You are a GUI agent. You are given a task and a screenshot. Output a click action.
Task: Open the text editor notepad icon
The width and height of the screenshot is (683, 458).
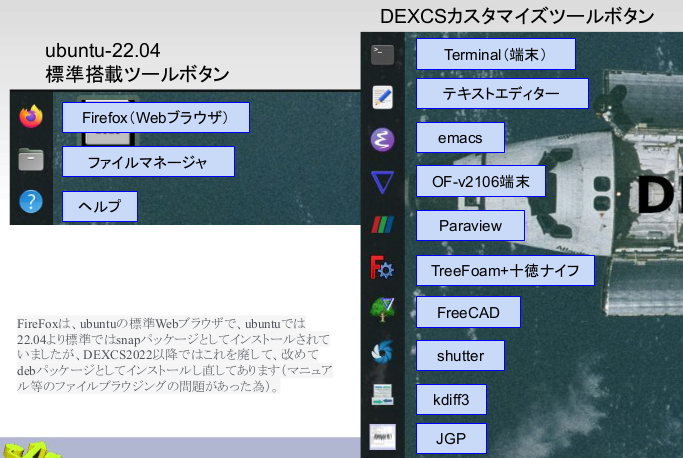coord(382,96)
